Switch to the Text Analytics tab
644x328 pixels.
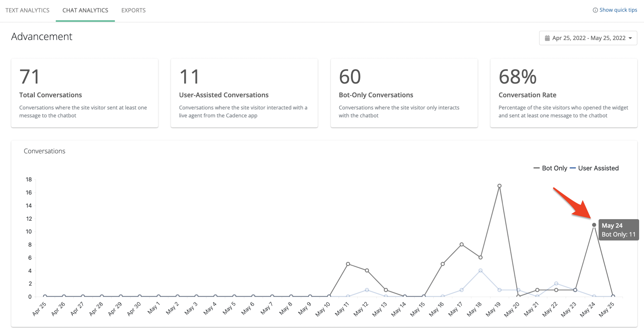pos(27,10)
